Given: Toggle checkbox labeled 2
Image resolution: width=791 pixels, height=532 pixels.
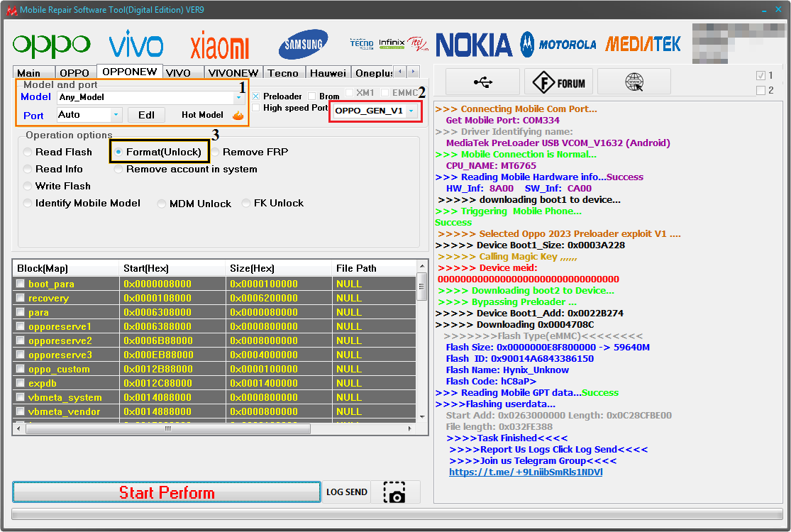Looking at the screenshot, I should click(x=760, y=90).
